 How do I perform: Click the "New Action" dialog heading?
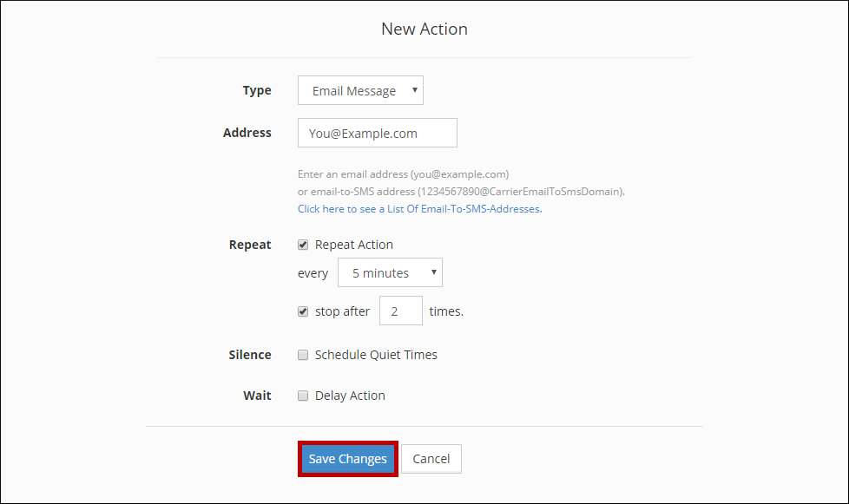coord(424,29)
